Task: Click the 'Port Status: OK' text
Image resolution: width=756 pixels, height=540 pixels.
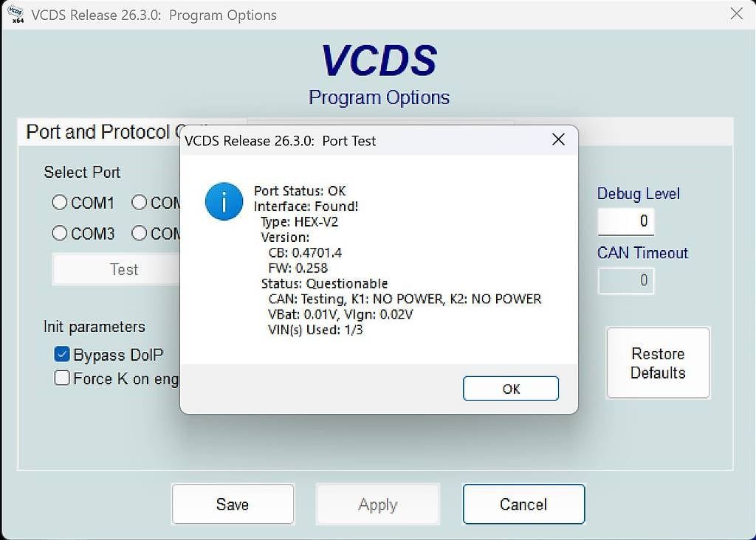Action: pos(300,191)
